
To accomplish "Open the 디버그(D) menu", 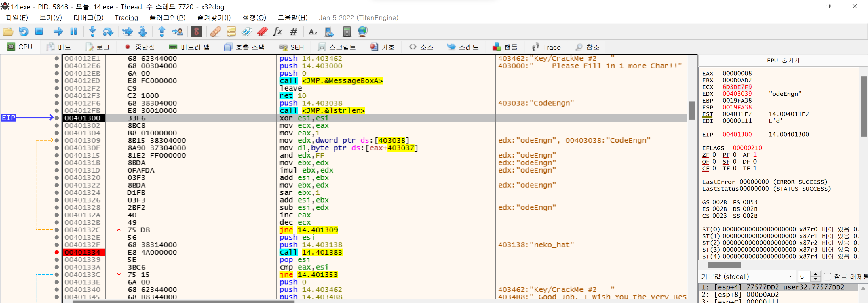I will pyautogui.click(x=88, y=17).
